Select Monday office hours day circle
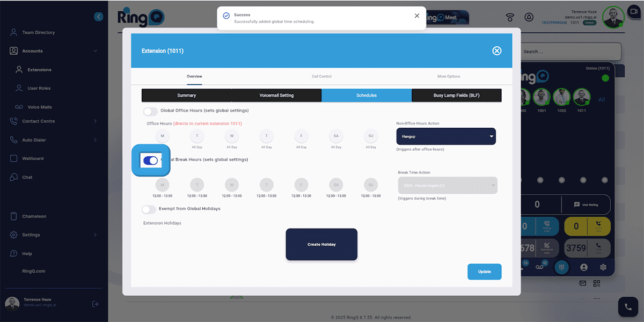 (162, 136)
